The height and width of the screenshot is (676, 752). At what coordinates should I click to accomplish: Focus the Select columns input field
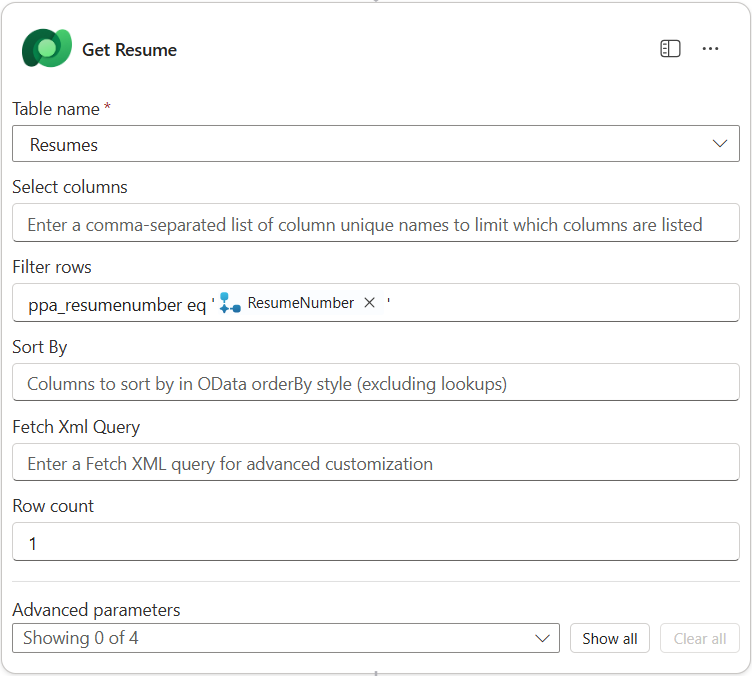[375, 224]
